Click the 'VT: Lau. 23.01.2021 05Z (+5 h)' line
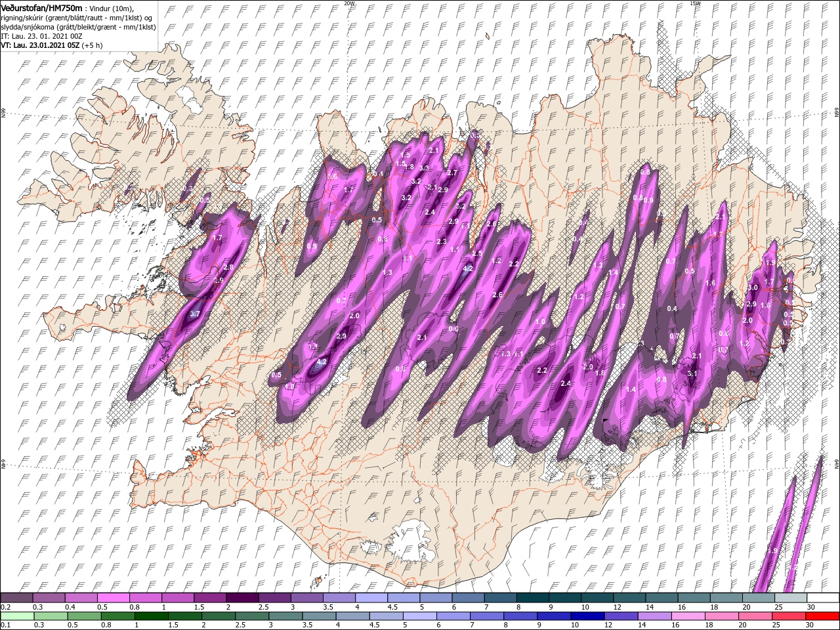840x630 pixels. (52, 45)
